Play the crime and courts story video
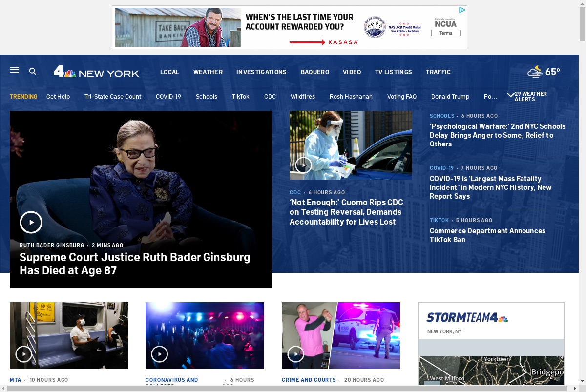Viewport: 586px width, 392px height. (x=295, y=353)
